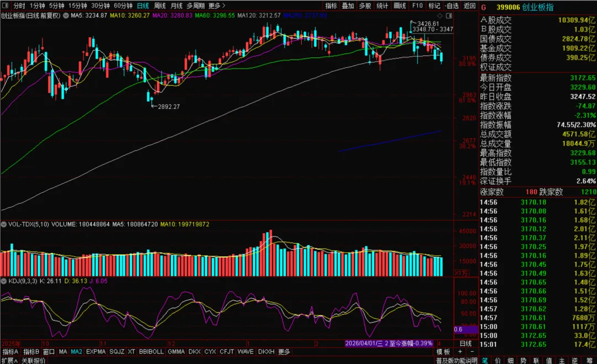Select the 筹 tab in the quote panel
597x364 pixels.
589,360
